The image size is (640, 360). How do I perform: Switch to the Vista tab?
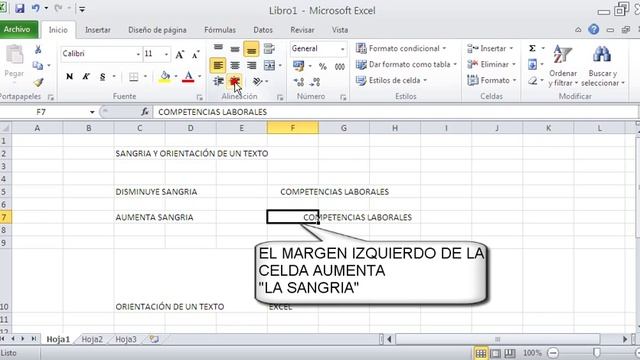[x=340, y=30]
